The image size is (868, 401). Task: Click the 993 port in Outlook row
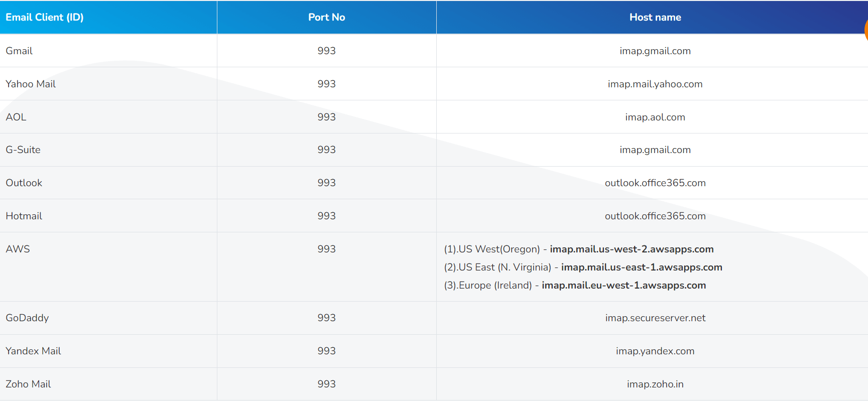[x=326, y=183]
